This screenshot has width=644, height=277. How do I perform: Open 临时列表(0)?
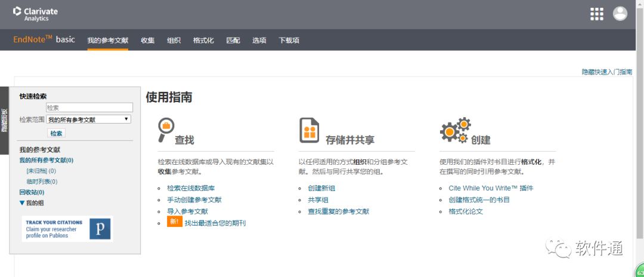42,181
